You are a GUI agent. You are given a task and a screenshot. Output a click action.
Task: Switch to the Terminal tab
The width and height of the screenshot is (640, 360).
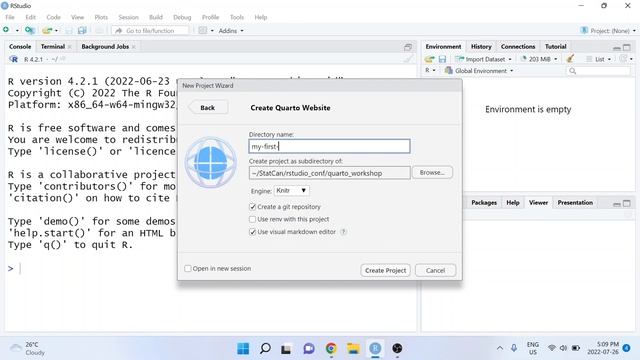[x=53, y=47]
